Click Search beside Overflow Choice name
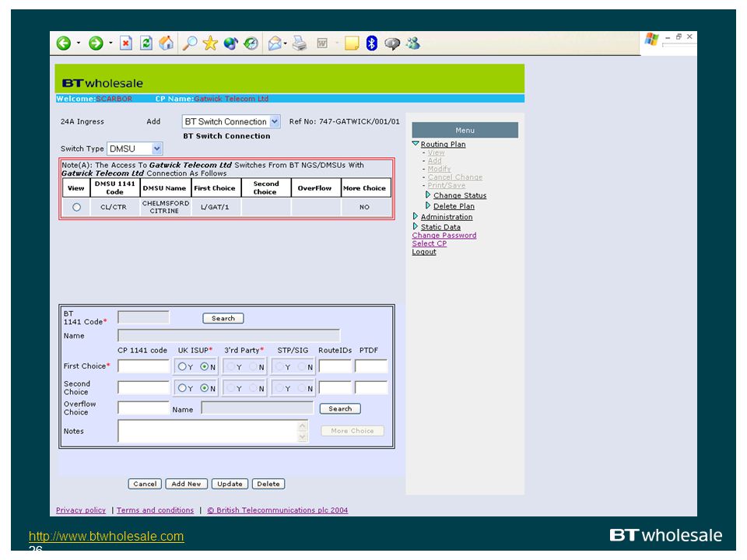The height and width of the screenshot is (560, 747). coord(340,408)
